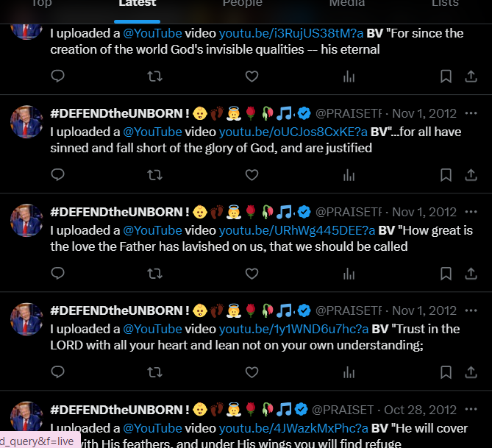
Task: Open more options on 'Trust in the LORD' tweet
Action: (x=471, y=310)
